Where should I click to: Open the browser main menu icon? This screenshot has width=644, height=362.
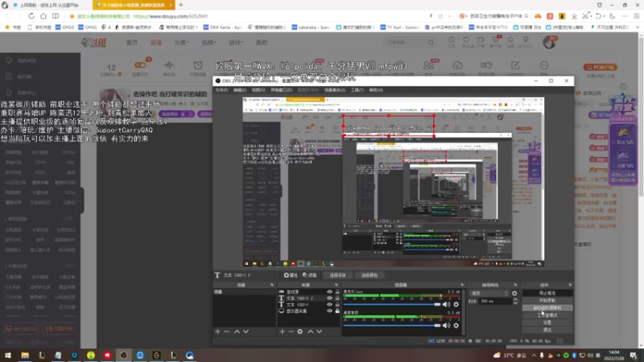637,16
